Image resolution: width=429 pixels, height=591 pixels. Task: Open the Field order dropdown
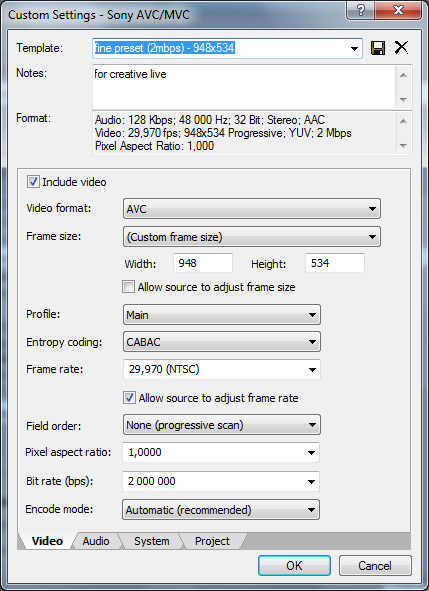[x=222, y=425]
